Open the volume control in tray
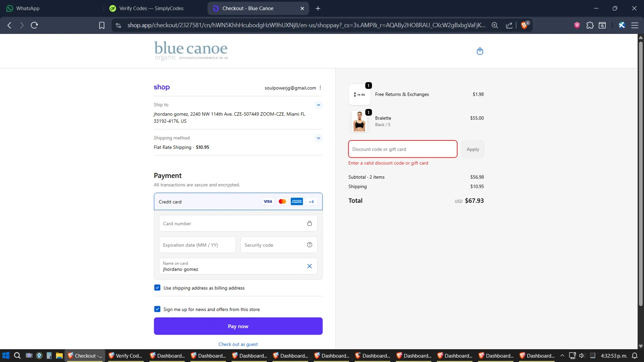The image size is (644, 362). click(582, 356)
